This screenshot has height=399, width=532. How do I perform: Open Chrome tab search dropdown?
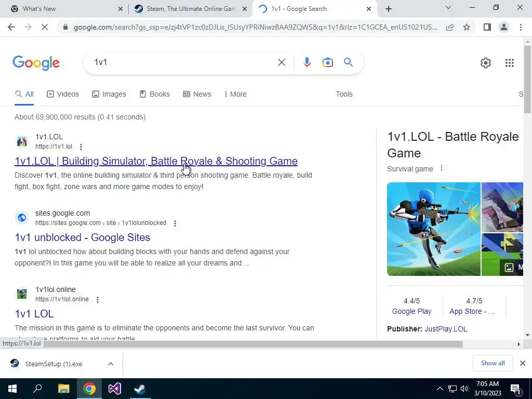coord(448,7)
